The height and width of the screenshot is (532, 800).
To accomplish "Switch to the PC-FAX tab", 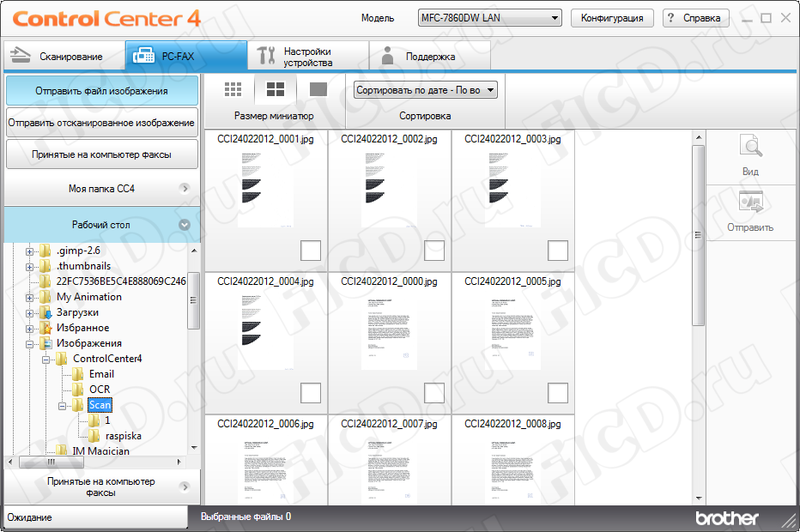I will [x=186, y=56].
